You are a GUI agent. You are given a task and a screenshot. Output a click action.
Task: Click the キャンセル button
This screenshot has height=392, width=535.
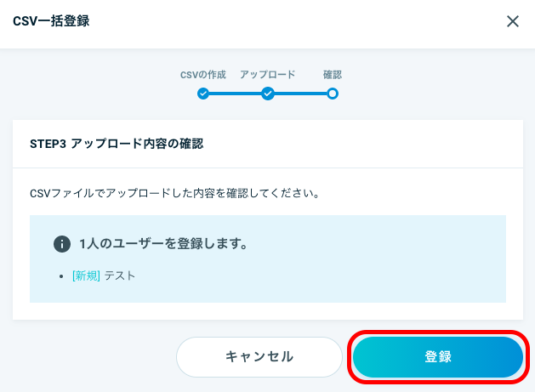click(259, 357)
